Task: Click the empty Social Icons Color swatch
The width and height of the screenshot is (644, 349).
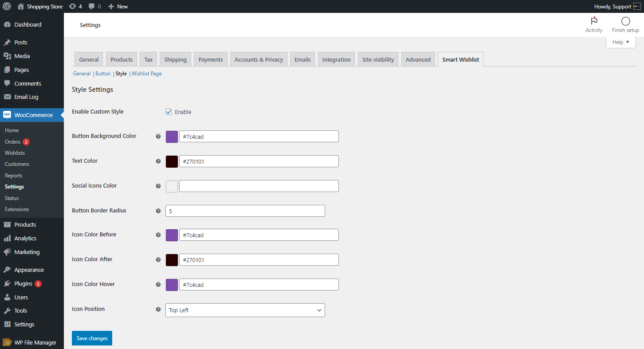Action: tap(172, 186)
